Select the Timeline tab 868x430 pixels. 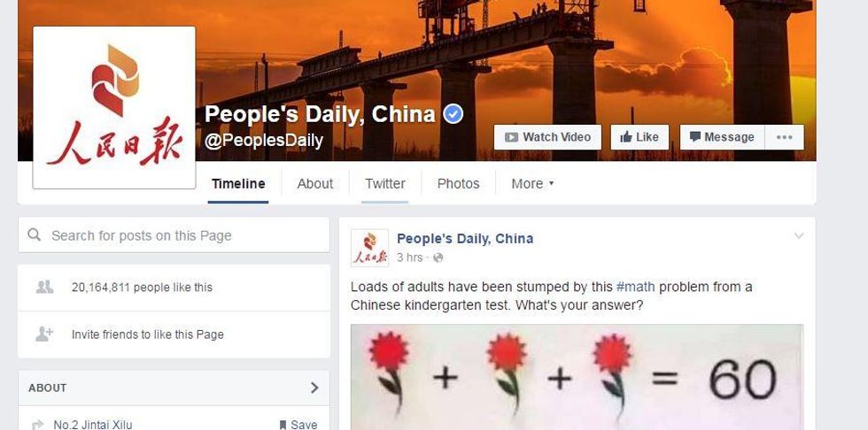(238, 183)
